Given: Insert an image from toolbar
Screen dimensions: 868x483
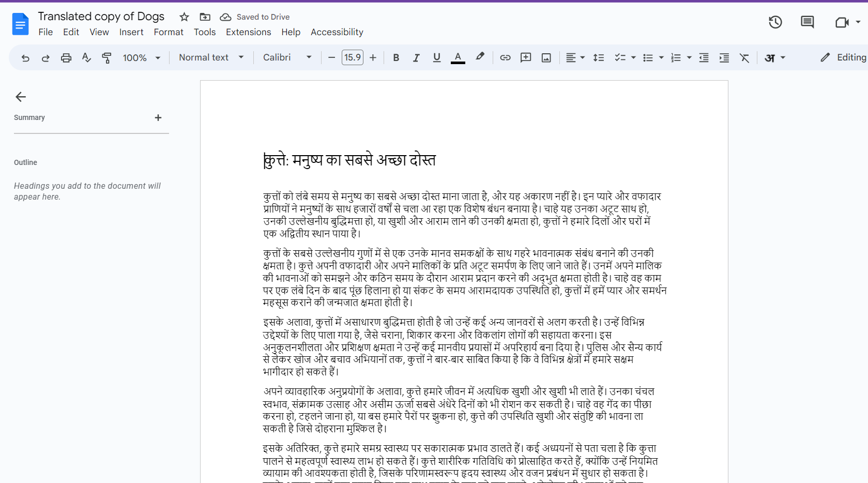Looking at the screenshot, I should (x=546, y=57).
